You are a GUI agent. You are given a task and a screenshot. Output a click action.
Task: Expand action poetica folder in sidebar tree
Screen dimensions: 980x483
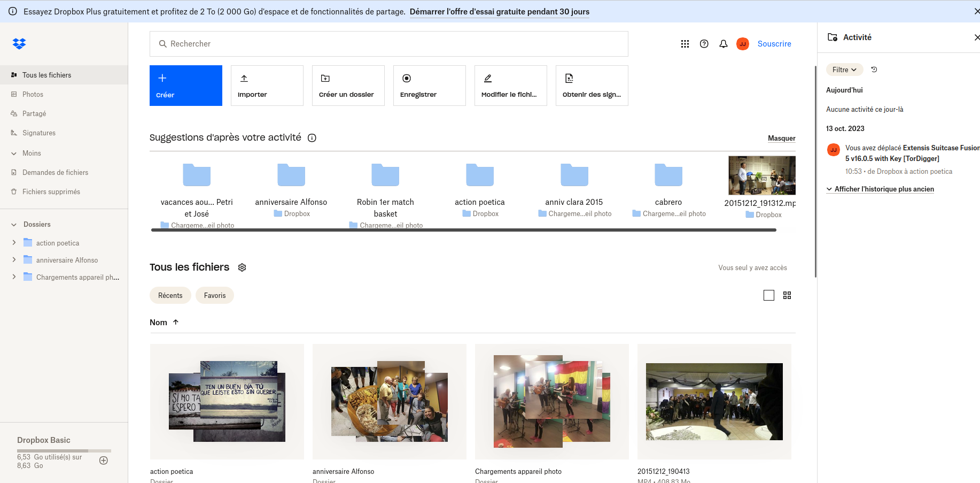click(14, 243)
